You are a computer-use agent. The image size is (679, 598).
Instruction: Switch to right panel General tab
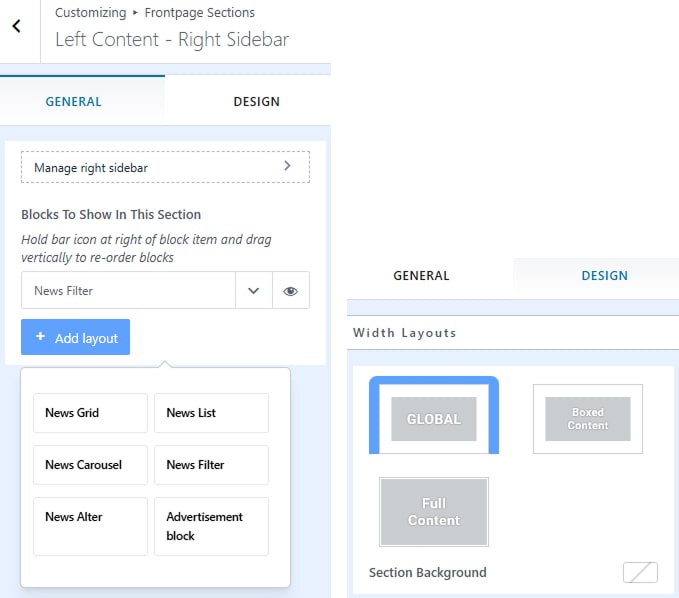(x=421, y=275)
